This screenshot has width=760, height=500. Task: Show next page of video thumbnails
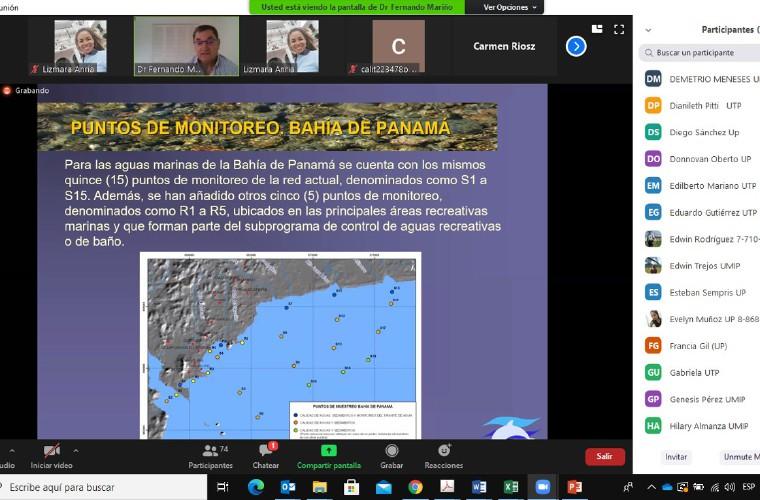(576, 46)
